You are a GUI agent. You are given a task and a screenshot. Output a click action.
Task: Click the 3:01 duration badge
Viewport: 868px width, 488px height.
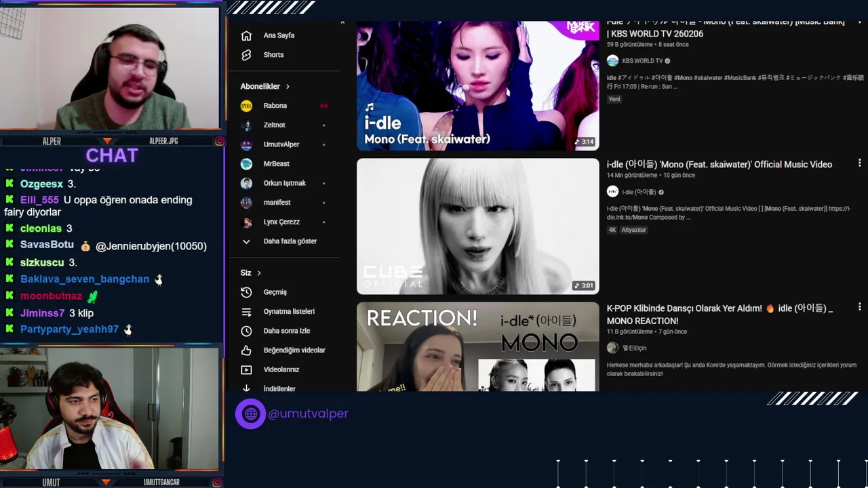click(584, 285)
